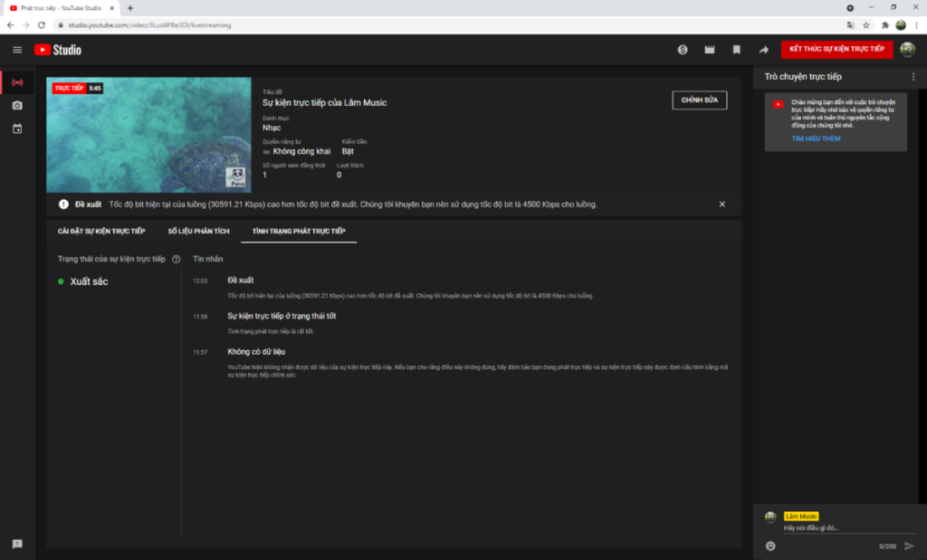Open the Stream (live broadcast) sidebar icon
927x560 pixels.
point(17,82)
